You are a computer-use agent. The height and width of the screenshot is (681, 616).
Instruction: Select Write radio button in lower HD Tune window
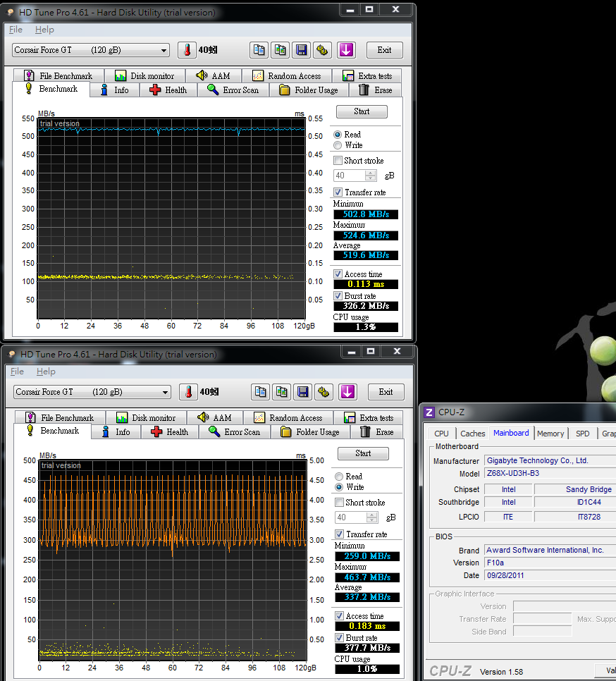tap(338, 487)
